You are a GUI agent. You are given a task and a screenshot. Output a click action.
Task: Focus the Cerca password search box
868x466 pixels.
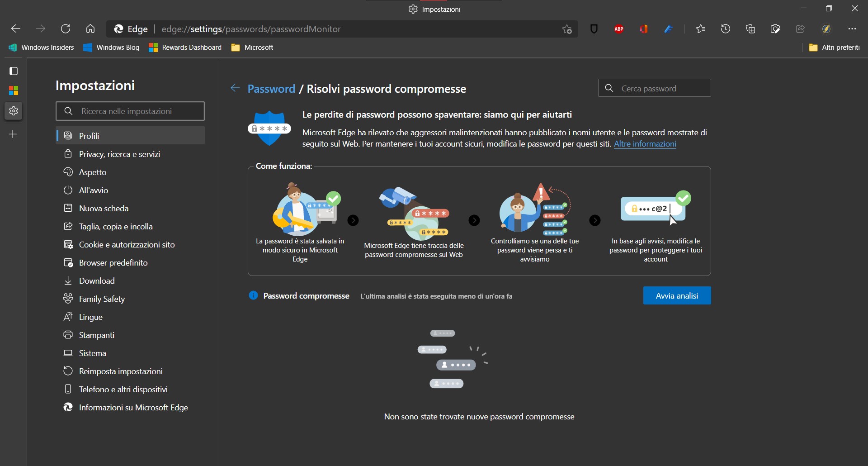click(x=654, y=88)
